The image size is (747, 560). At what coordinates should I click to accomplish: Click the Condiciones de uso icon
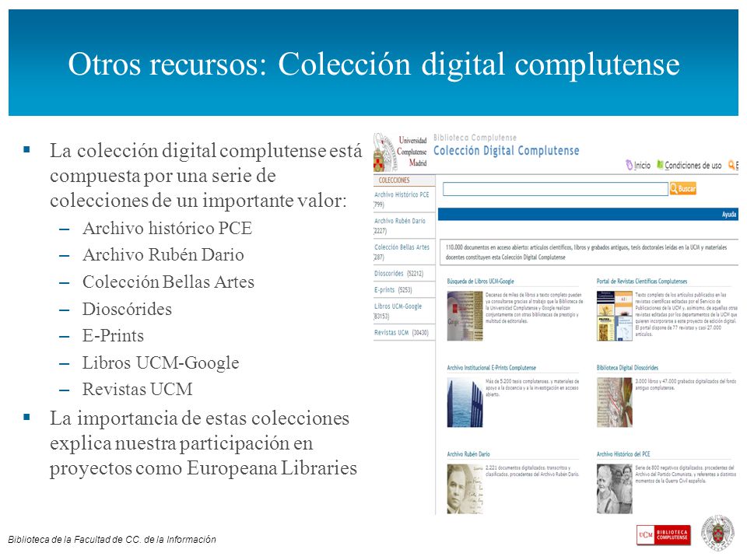tap(660, 165)
